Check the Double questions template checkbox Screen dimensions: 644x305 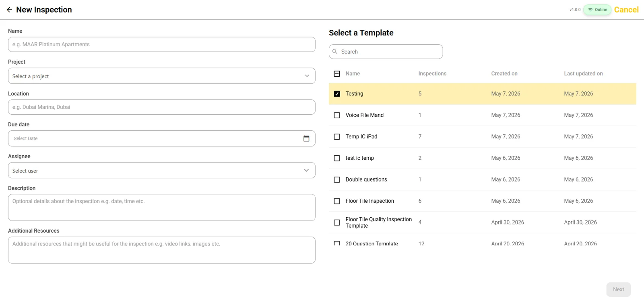(x=337, y=179)
